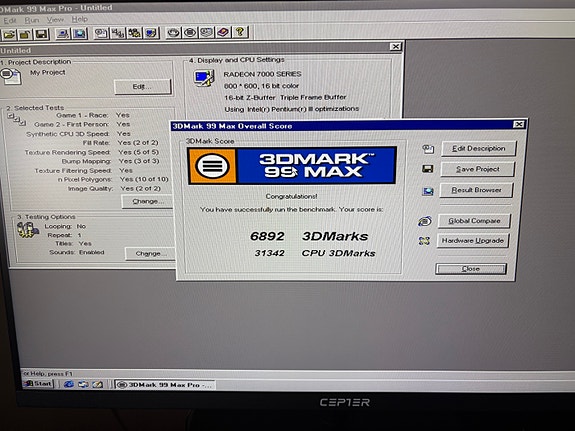Click the Internet Explorer icon beside Global Compare
The height and width of the screenshot is (431, 575).
tap(425, 221)
